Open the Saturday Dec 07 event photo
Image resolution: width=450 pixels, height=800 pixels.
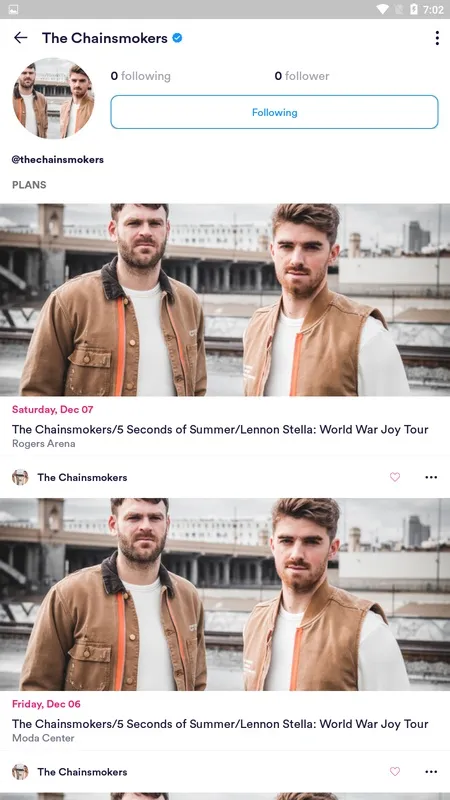(225, 300)
